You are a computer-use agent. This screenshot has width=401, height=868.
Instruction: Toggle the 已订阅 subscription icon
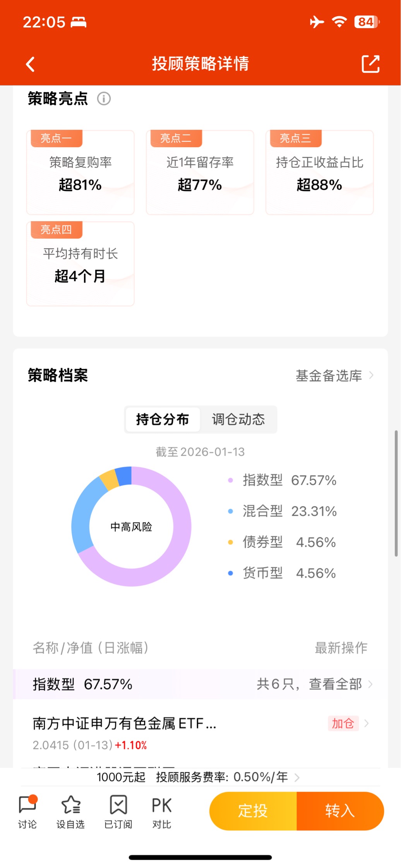point(118,811)
